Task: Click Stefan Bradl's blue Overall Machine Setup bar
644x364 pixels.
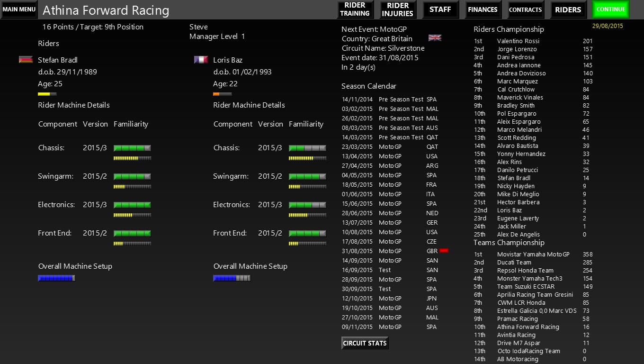Action: 56,278
